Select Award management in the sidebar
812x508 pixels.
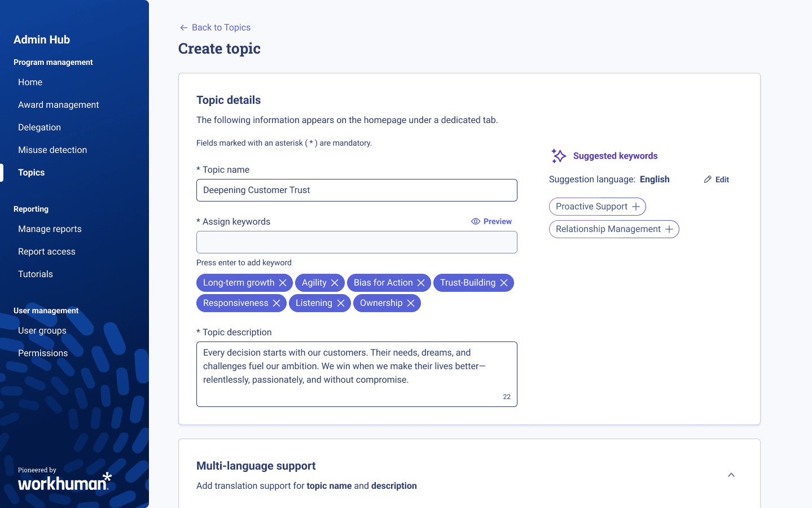tap(58, 104)
